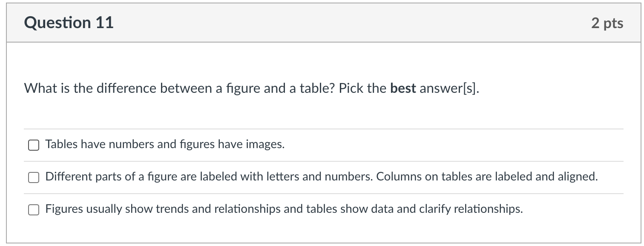Enable the 'Figures usually show trends' checkbox
This screenshot has width=644, height=246.
pos(34,210)
